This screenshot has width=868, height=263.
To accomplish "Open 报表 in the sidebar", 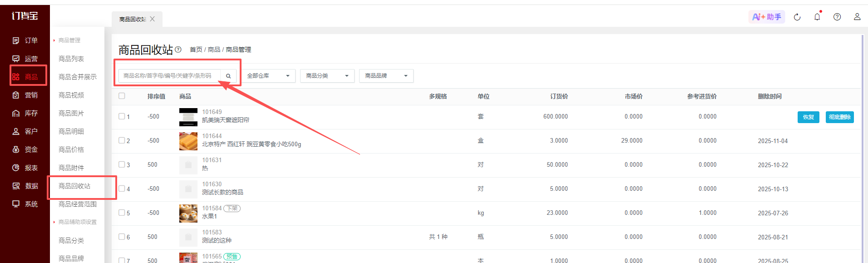I will [x=25, y=168].
